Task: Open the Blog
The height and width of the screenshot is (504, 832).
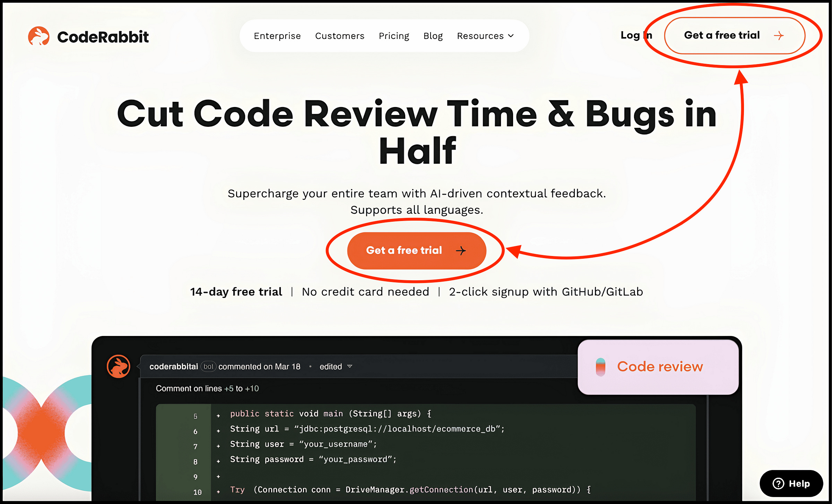Action: 433,36
